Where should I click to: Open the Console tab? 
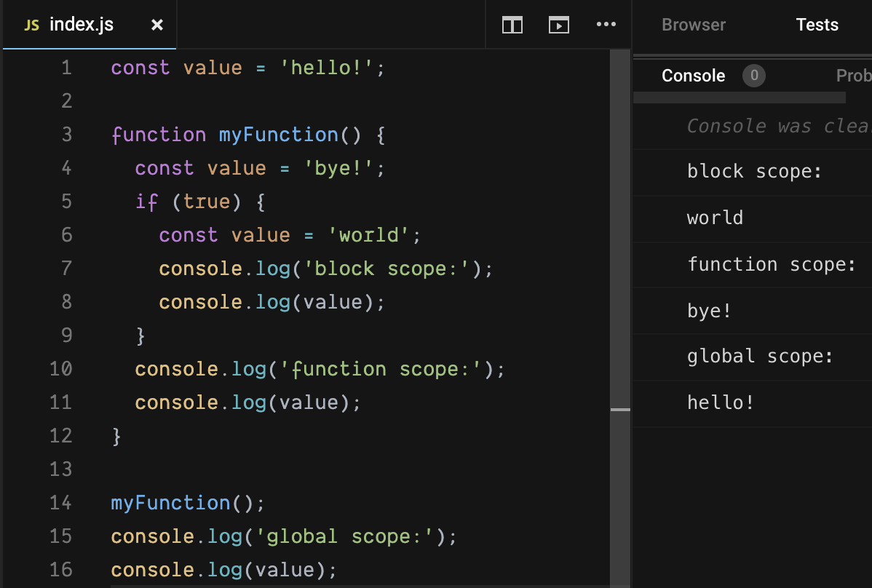click(x=693, y=76)
